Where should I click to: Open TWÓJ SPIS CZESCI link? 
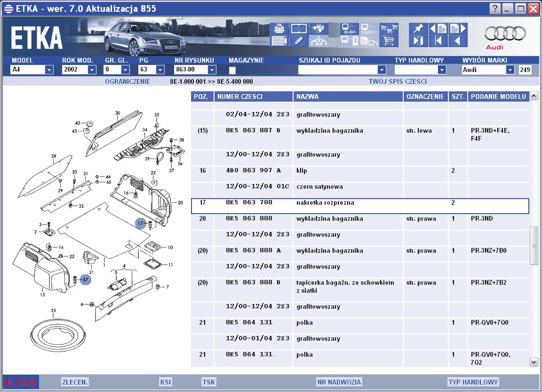click(x=398, y=81)
